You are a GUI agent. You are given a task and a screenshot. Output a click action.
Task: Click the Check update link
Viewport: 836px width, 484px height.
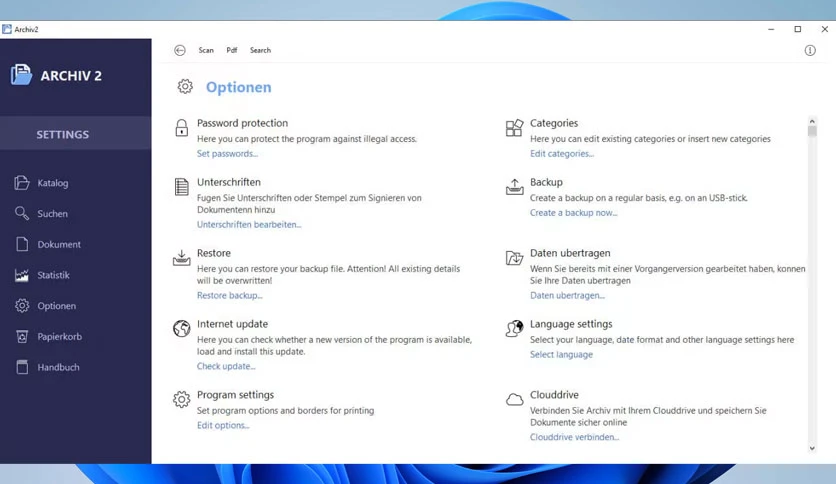(226, 366)
